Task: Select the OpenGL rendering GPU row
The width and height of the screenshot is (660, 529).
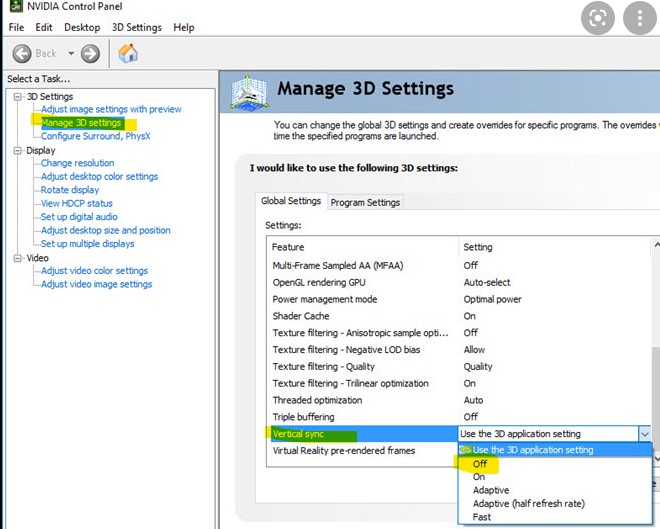Action: (459, 282)
